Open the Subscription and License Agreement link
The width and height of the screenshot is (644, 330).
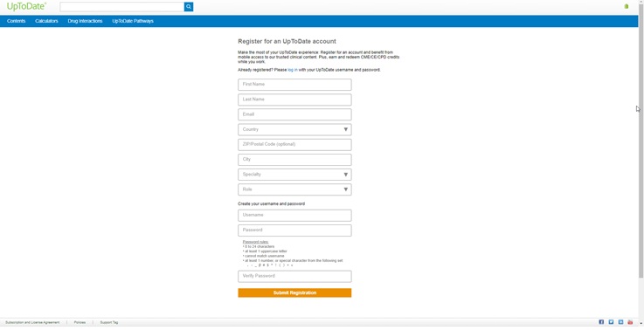[x=32, y=323]
